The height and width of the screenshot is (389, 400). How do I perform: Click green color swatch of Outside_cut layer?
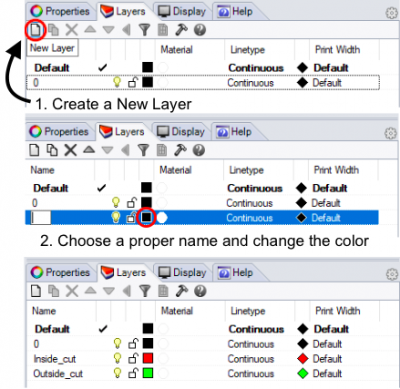(148, 373)
